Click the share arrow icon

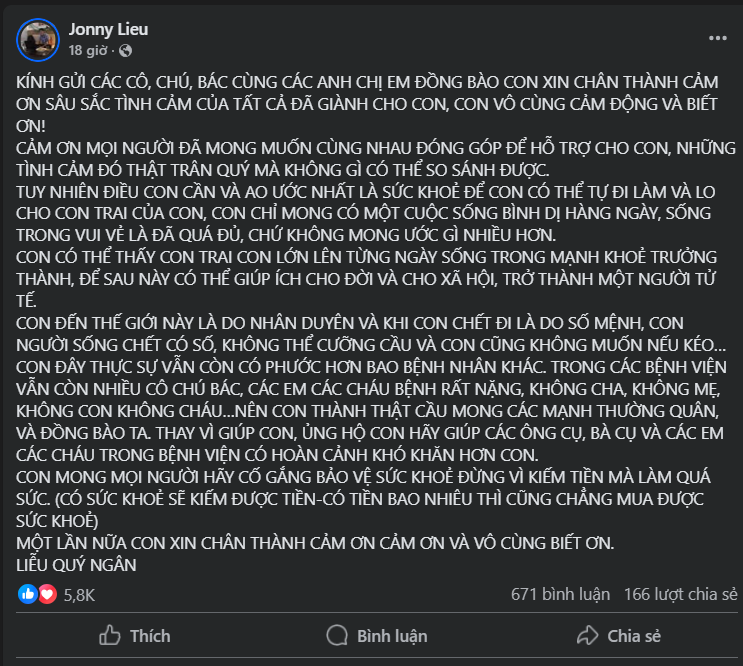[x=587, y=636]
